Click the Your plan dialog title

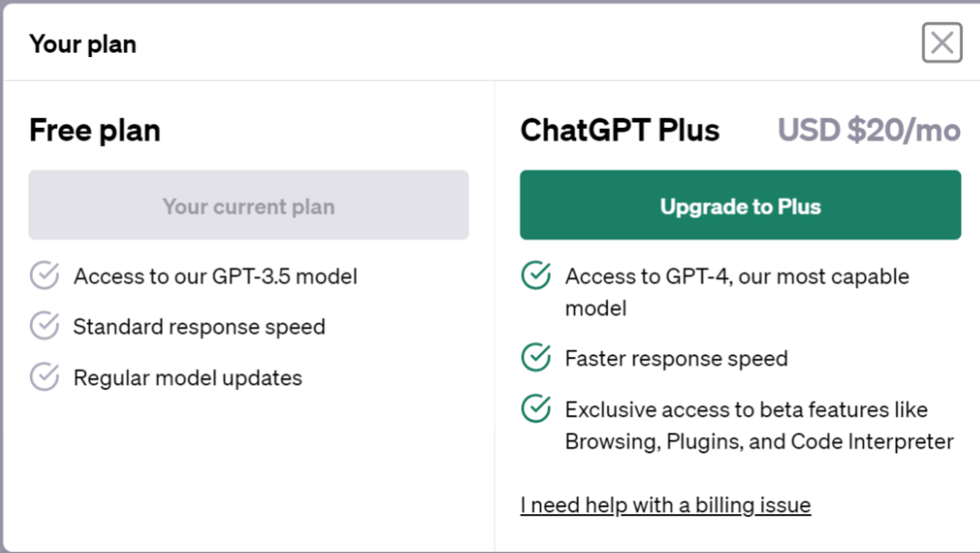[x=83, y=44]
